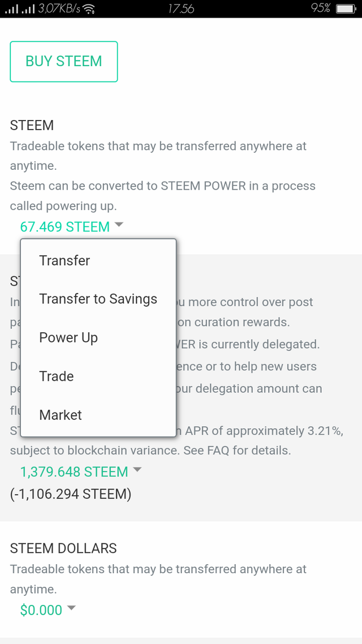Viewport: 362px width, 644px height.
Task: Tap the second signal strength bars icon
Action: point(28,9)
